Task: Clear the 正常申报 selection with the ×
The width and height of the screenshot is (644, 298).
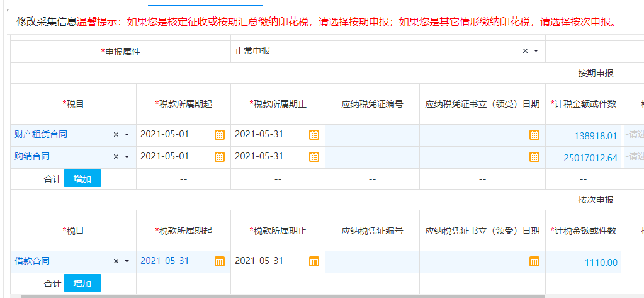Action: click(x=525, y=51)
